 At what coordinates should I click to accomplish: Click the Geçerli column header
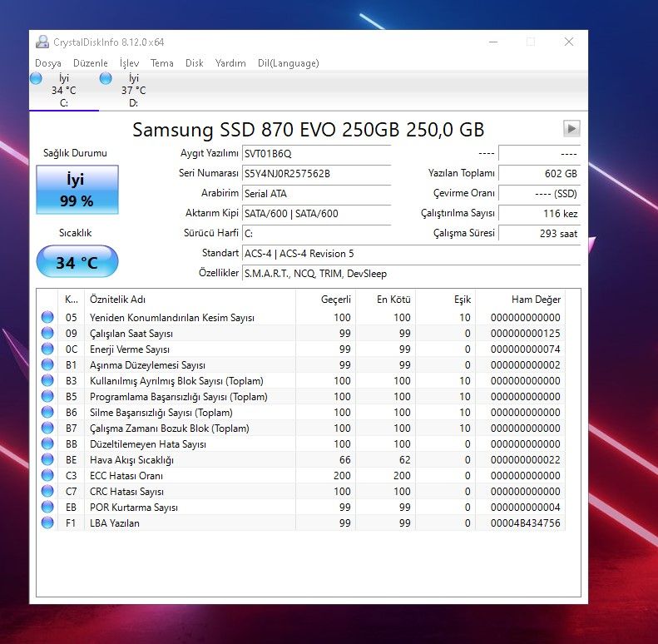(x=325, y=300)
